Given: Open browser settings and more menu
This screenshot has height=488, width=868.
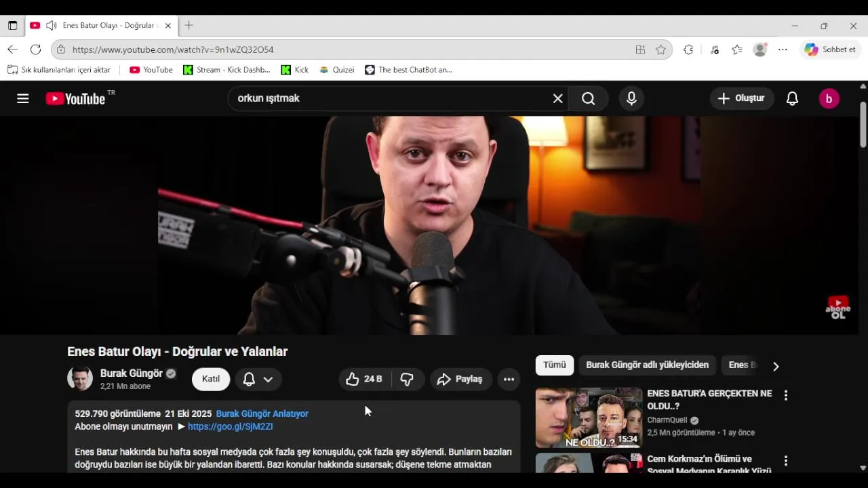Looking at the screenshot, I should 783,49.
